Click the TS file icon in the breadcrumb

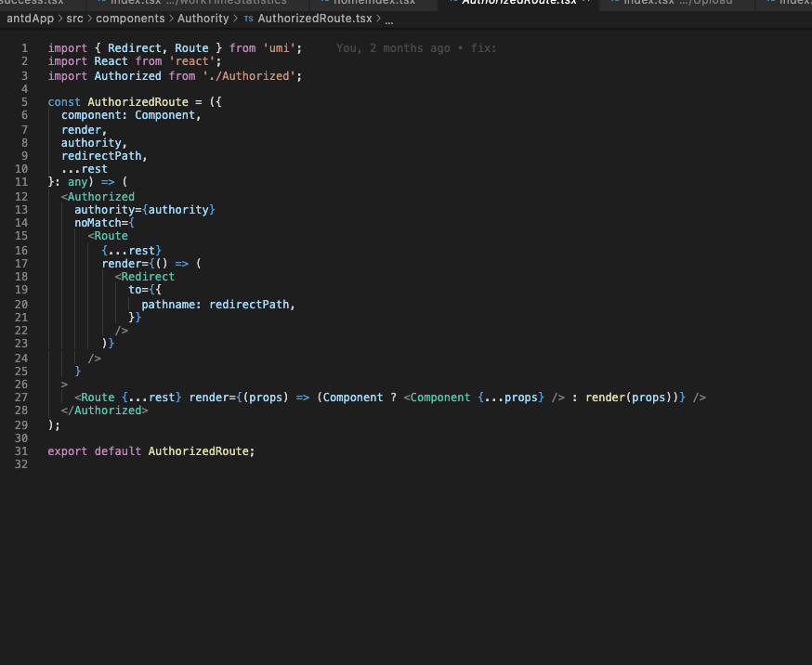pyautogui.click(x=249, y=19)
